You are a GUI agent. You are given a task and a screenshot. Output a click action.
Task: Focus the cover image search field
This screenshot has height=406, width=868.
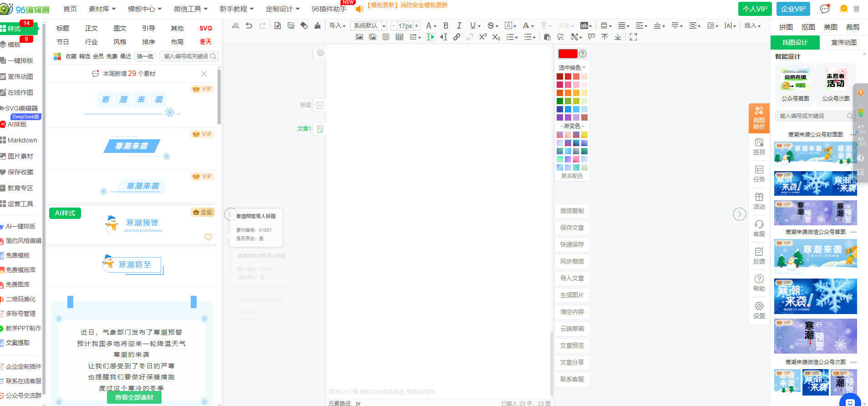(x=815, y=116)
